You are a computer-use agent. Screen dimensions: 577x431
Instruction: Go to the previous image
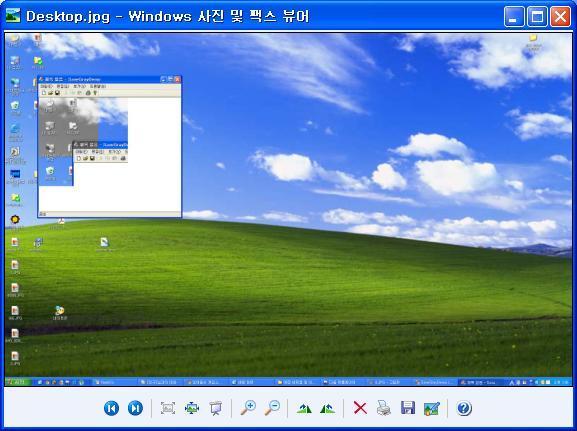tap(111, 408)
